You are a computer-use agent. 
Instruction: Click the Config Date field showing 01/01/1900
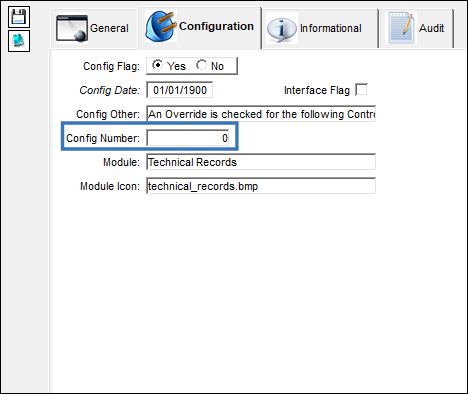[x=180, y=90]
